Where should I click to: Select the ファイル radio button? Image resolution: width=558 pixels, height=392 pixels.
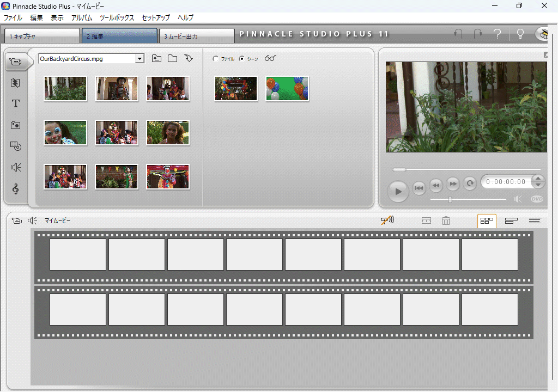[215, 59]
